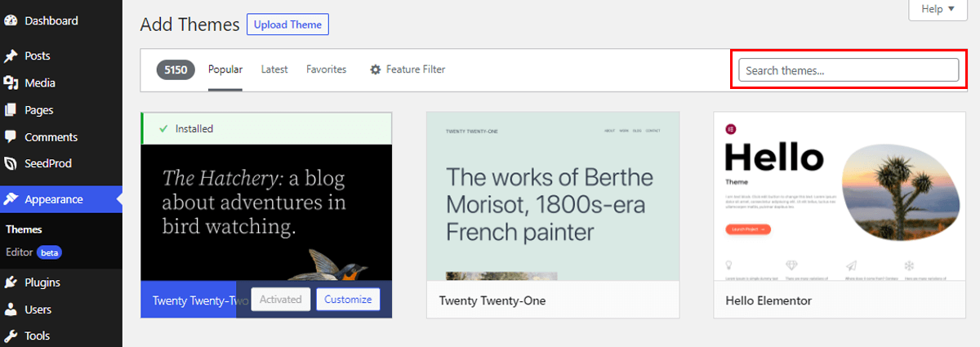Open the Hello Elementor theme screenshot
The width and height of the screenshot is (980, 347).
(840, 197)
